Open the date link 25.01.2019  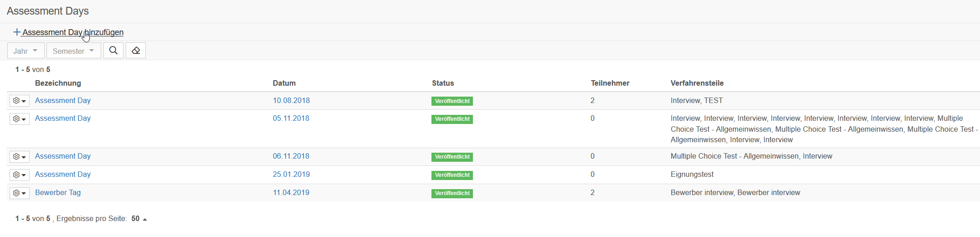291,174
